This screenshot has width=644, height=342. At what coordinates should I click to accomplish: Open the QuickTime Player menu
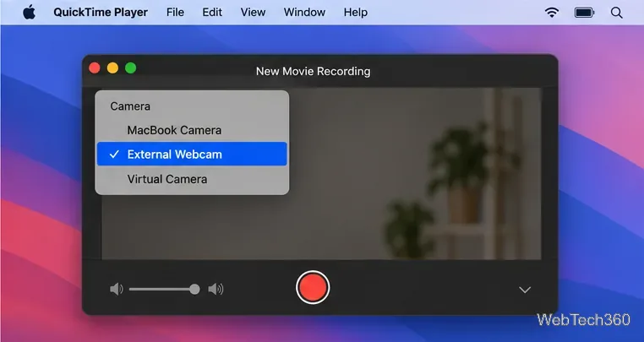point(101,13)
